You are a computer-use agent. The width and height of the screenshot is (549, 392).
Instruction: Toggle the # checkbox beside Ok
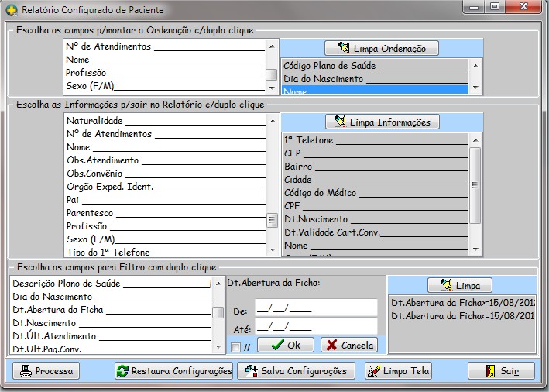pyautogui.click(x=235, y=347)
